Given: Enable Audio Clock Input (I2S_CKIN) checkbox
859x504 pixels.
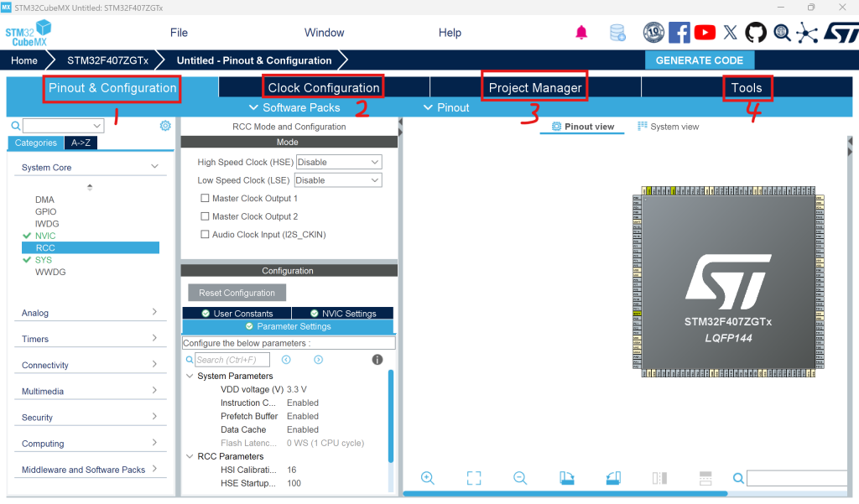Looking at the screenshot, I should 205,235.
